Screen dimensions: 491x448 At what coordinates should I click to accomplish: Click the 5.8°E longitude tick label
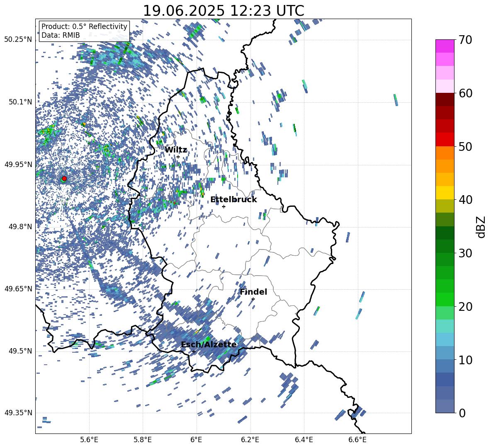[143, 440]
